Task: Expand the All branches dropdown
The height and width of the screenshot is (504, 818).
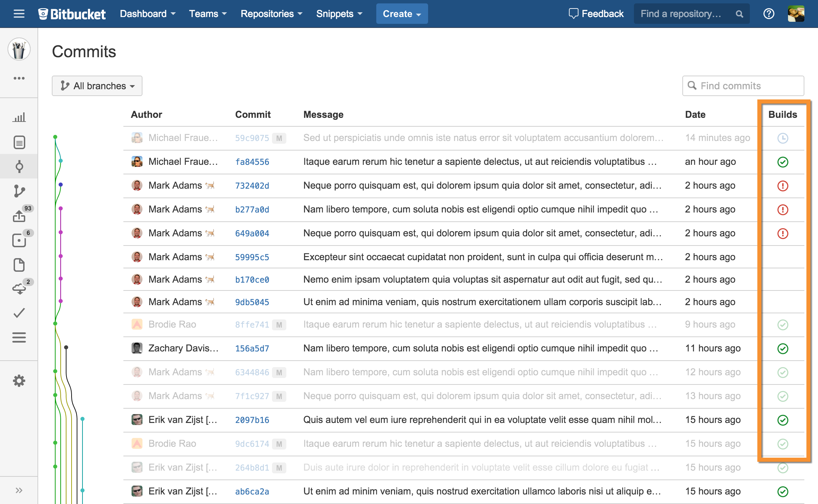Action: (97, 86)
